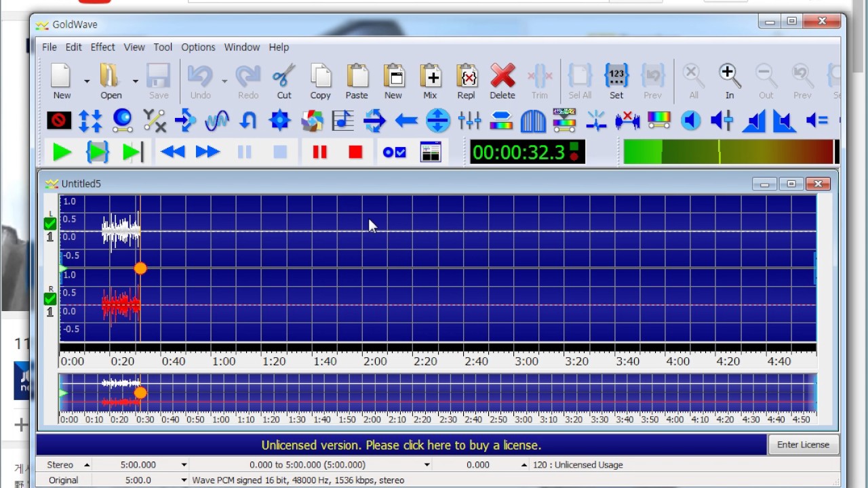Click the Fast Forward double-arrow button
868x488 pixels.
208,152
